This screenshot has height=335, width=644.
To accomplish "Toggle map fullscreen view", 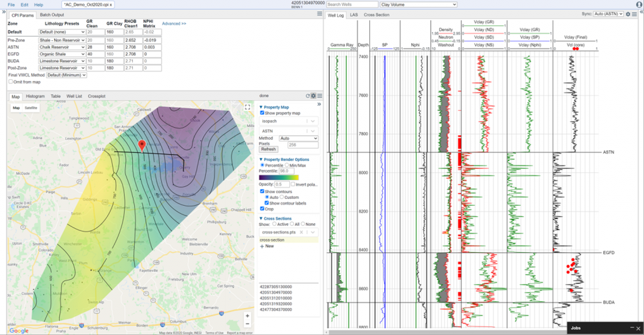I will (247, 107).
